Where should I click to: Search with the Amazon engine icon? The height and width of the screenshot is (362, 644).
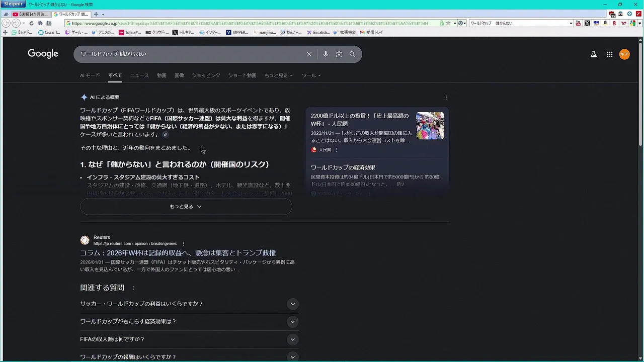coord(605,23)
